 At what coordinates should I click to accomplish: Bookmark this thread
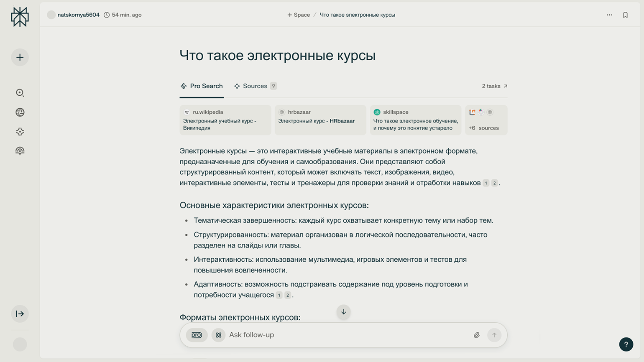(x=625, y=15)
